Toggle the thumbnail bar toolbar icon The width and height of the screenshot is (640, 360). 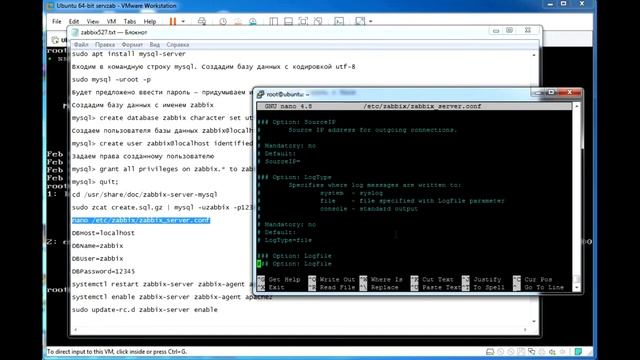coord(288,21)
